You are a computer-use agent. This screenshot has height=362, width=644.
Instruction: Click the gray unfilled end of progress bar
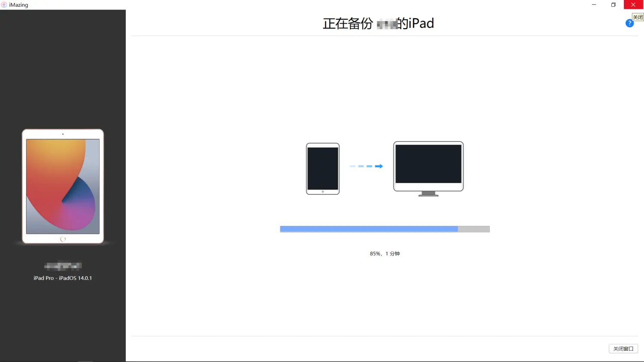pos(474,229)
